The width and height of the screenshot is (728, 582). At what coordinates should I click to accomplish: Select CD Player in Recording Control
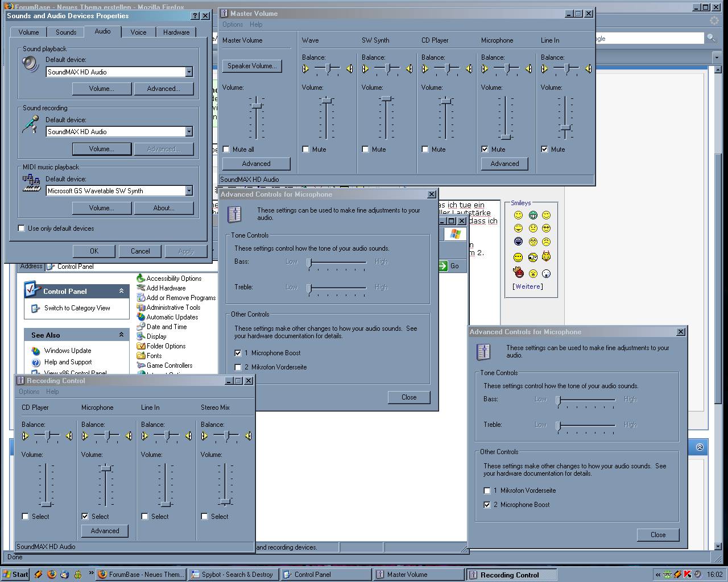click(26, 517)
